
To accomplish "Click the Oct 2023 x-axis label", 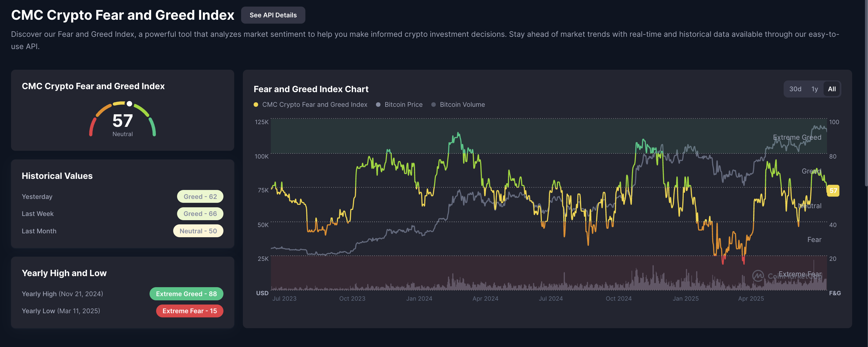I will (x=352, y=299).
